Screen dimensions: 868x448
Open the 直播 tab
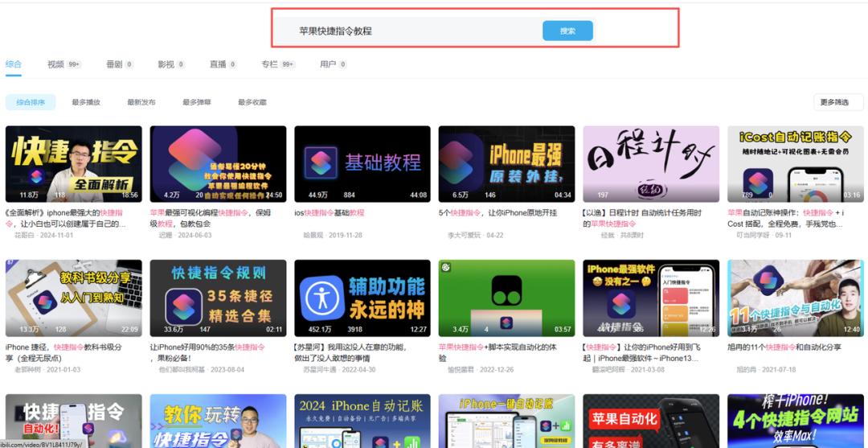coord(223,64)
